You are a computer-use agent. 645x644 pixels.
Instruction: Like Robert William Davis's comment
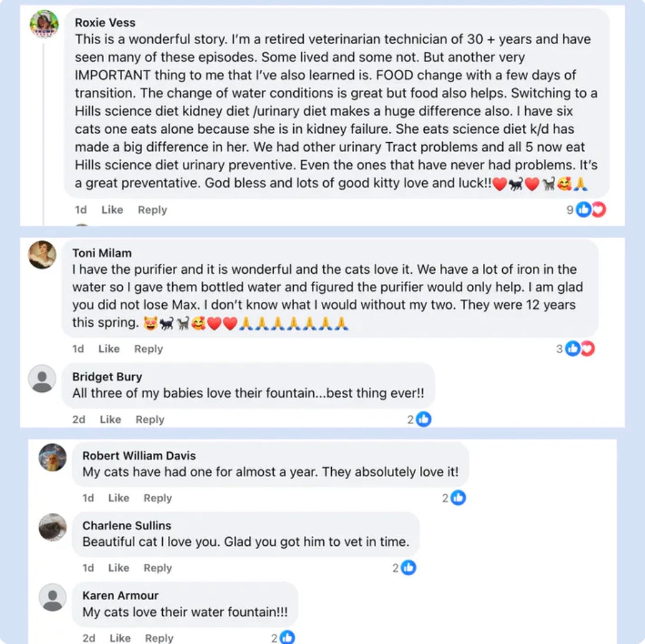pos(119,498)
